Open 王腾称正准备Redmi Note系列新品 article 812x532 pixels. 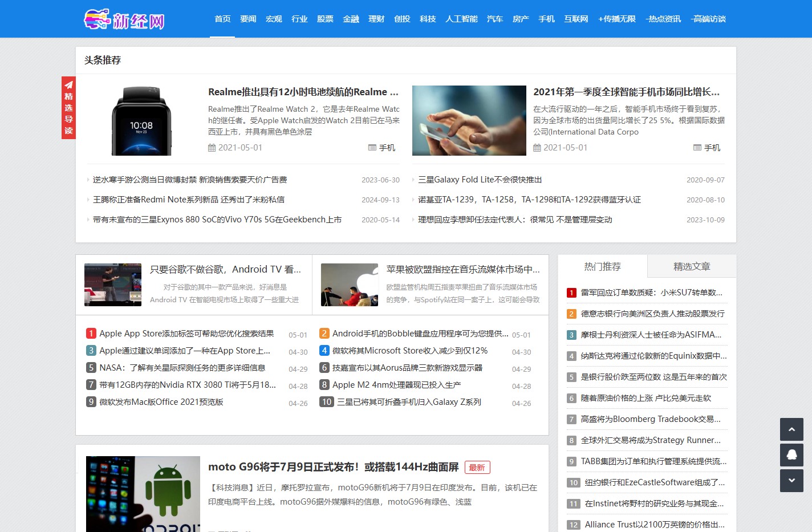click(x=189, y=200)
